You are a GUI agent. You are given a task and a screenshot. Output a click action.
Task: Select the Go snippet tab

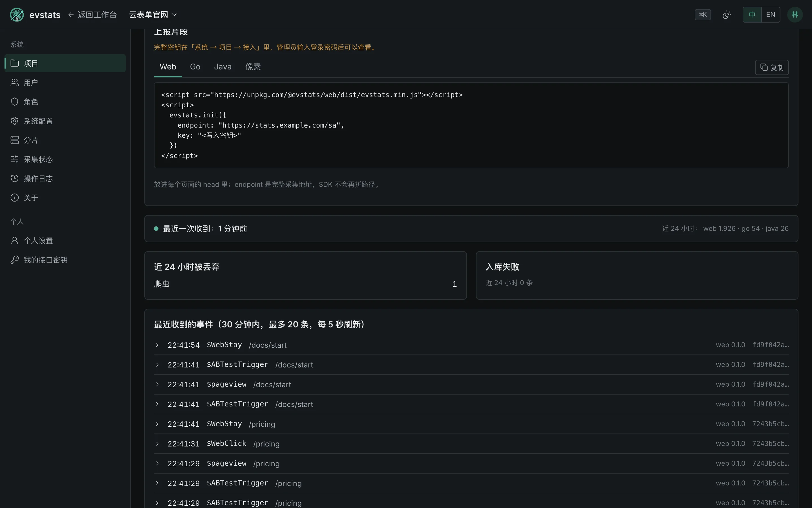(195, 67)
